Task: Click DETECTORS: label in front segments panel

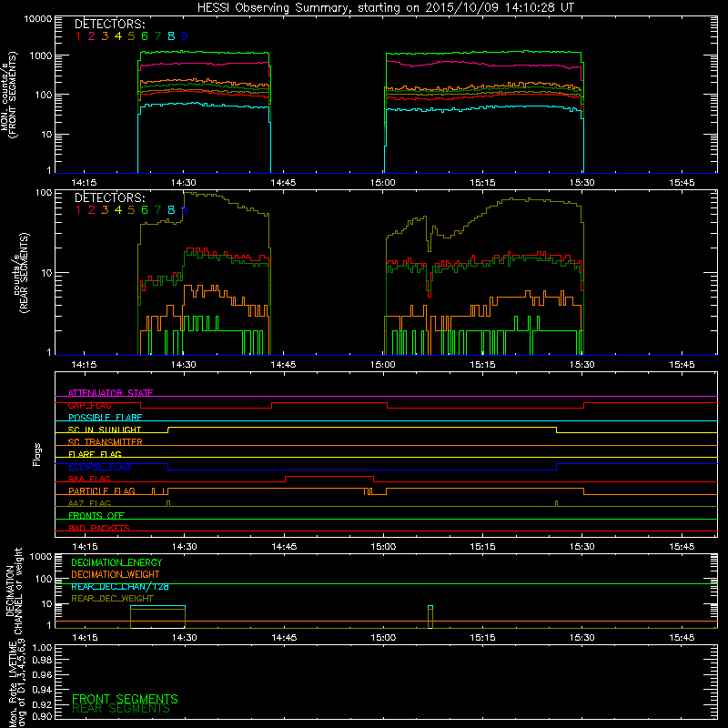Action: coord(109,24)
